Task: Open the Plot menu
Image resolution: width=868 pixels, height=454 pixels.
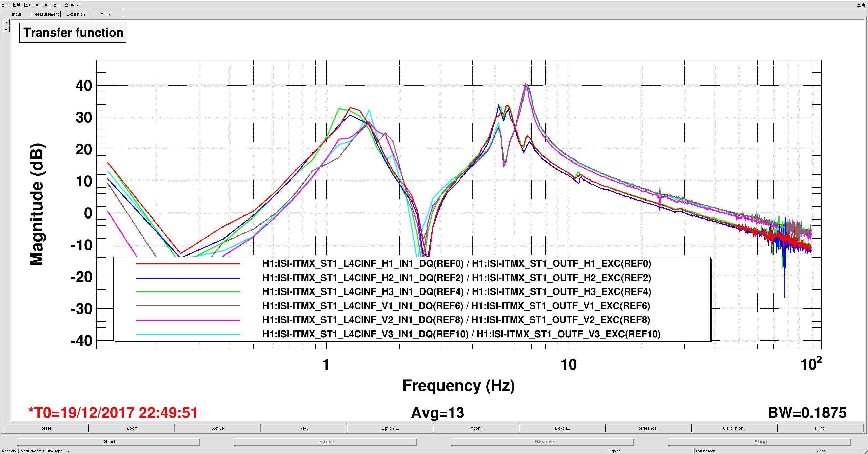Action: coord(57,4)
